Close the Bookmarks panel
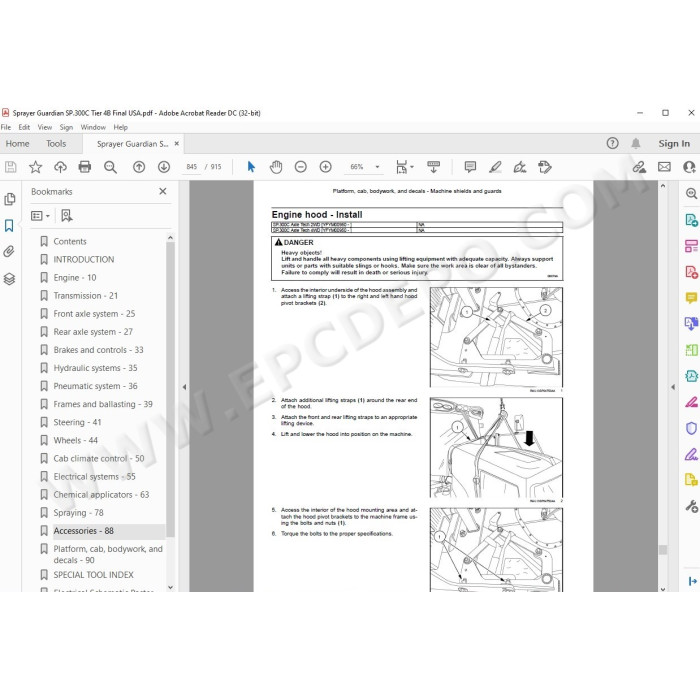 pyautogui.click(x=163, y=192)
